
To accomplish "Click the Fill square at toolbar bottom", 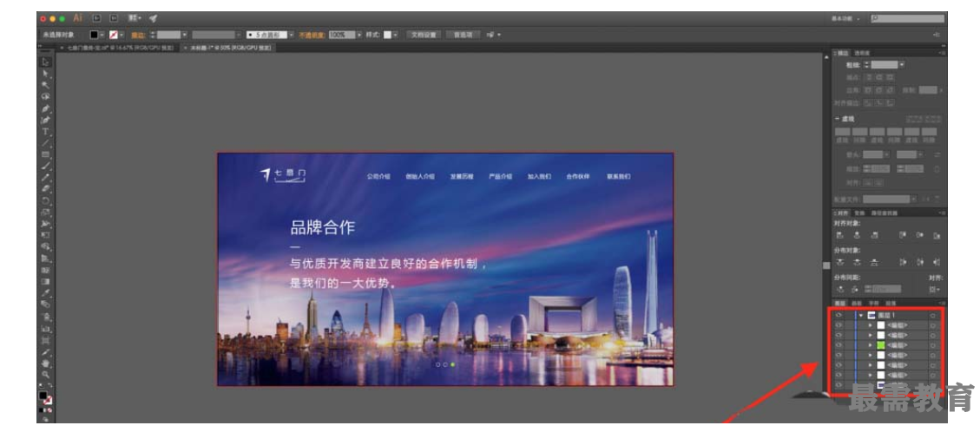I will click(43, 396).
